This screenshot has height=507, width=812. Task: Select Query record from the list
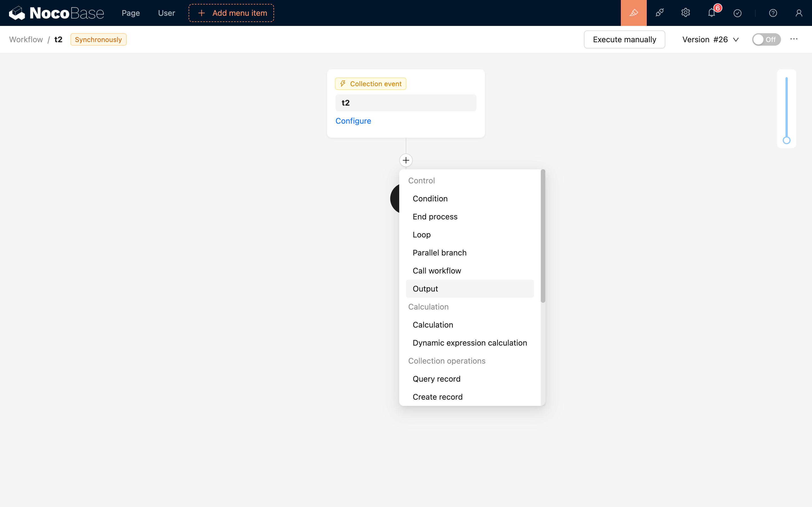[x=436, y=379]
